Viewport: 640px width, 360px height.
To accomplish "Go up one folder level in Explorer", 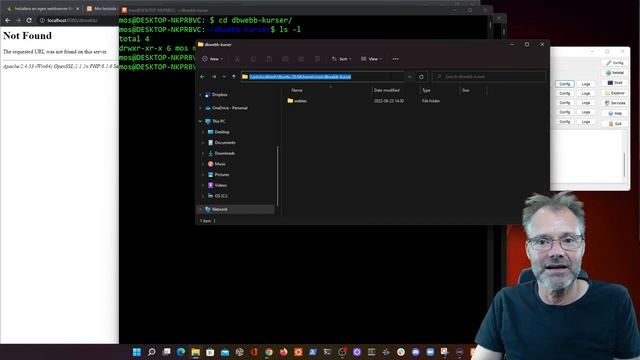I will [234, 77].
